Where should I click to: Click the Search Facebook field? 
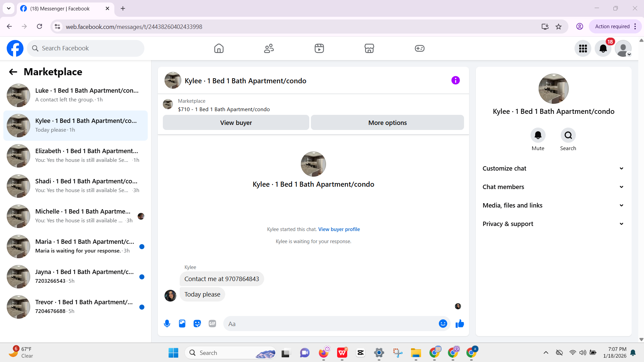(86, 48)
